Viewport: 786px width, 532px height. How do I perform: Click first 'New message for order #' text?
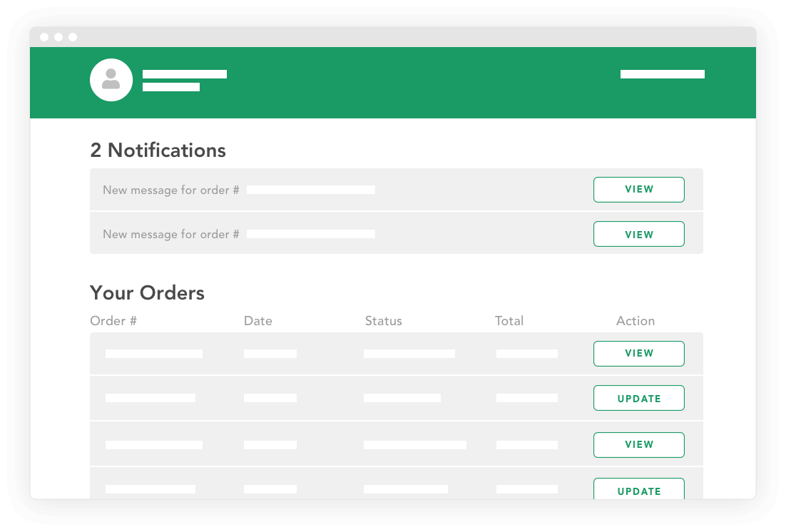[x=171, y=190]
